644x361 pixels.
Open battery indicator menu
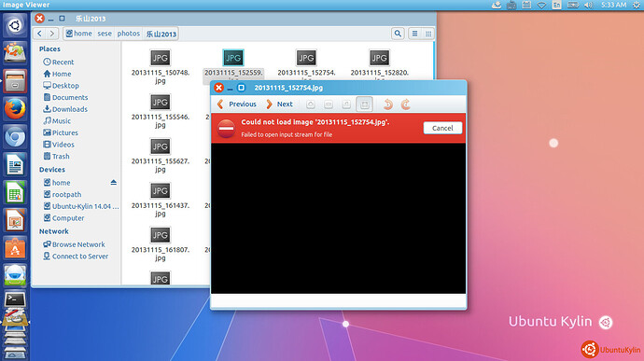coord(572,5)
